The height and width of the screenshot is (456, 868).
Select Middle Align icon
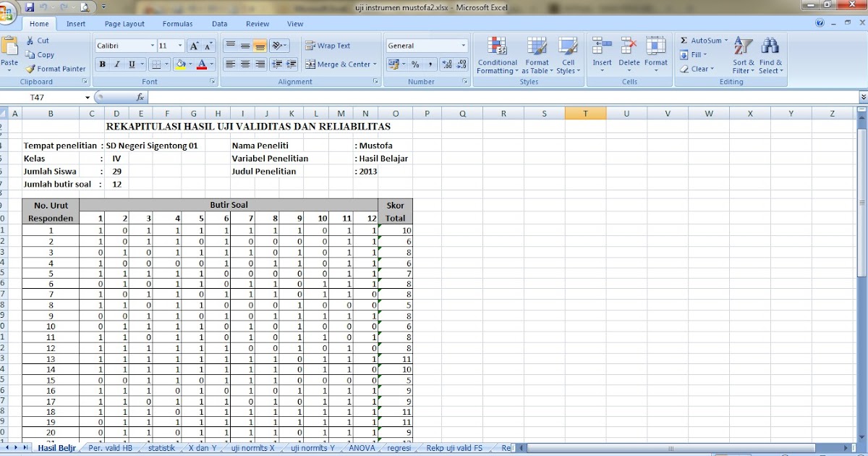tap(245, 46)
